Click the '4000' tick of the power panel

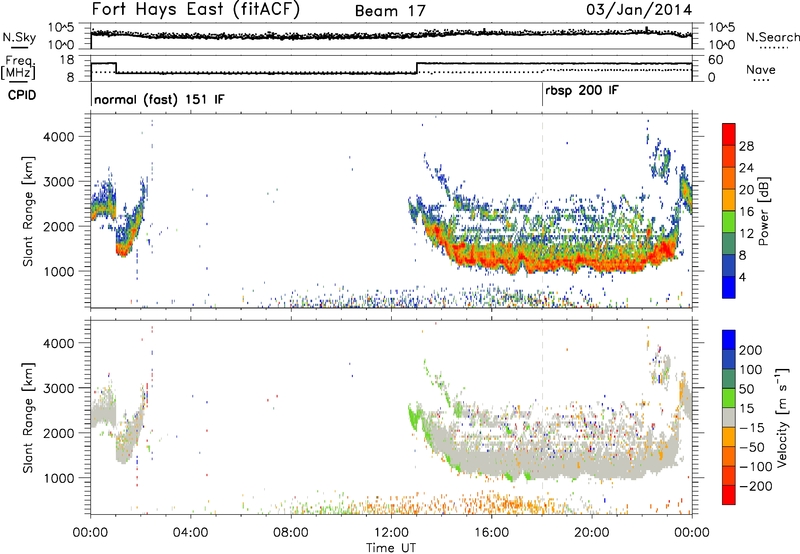(x=58, y=137)
